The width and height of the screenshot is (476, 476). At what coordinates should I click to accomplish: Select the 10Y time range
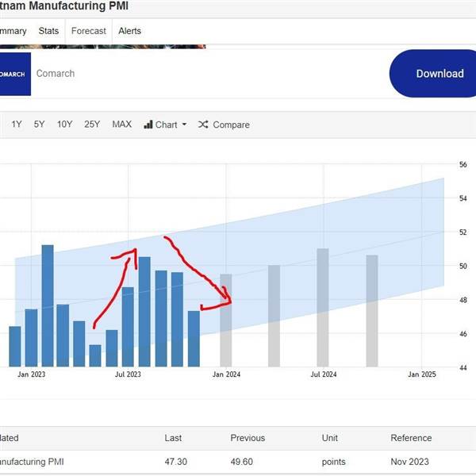[x=65, y=125]
